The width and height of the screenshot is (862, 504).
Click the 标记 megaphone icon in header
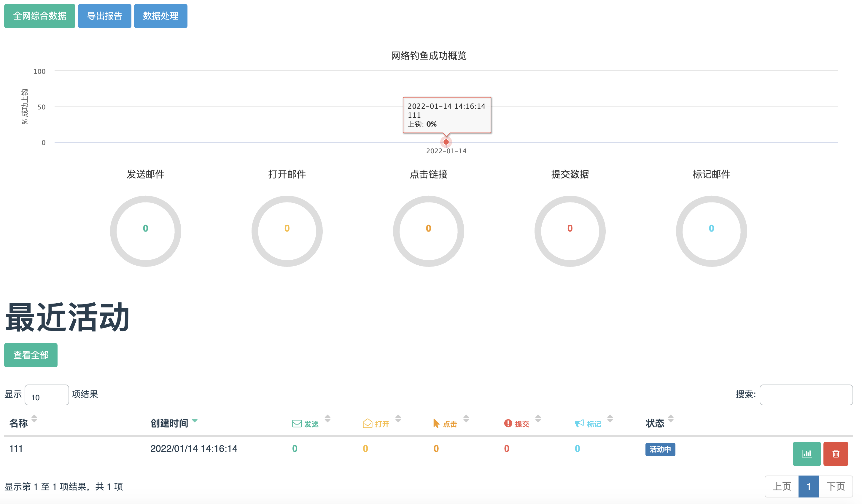(x=579, y=423)
